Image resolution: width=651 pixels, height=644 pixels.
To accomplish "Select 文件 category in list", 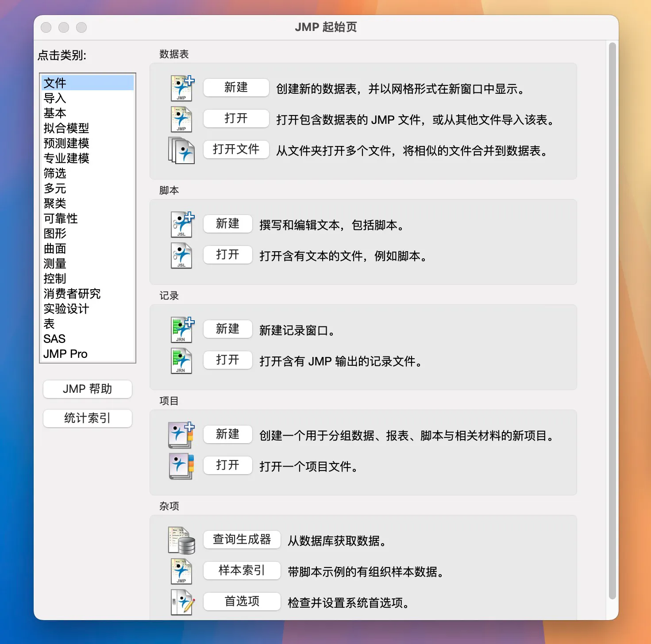I will 88,83.
